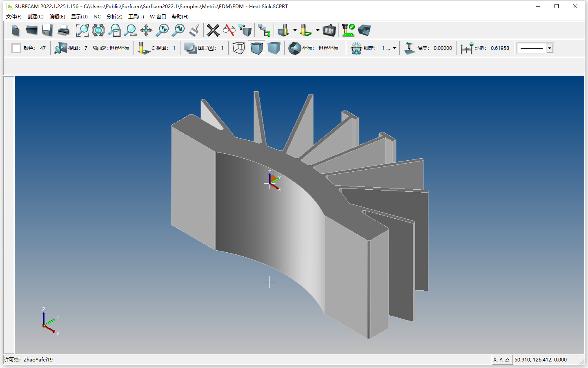
Task: Click the Zoom to fit icon
Action: click(82, 30)
